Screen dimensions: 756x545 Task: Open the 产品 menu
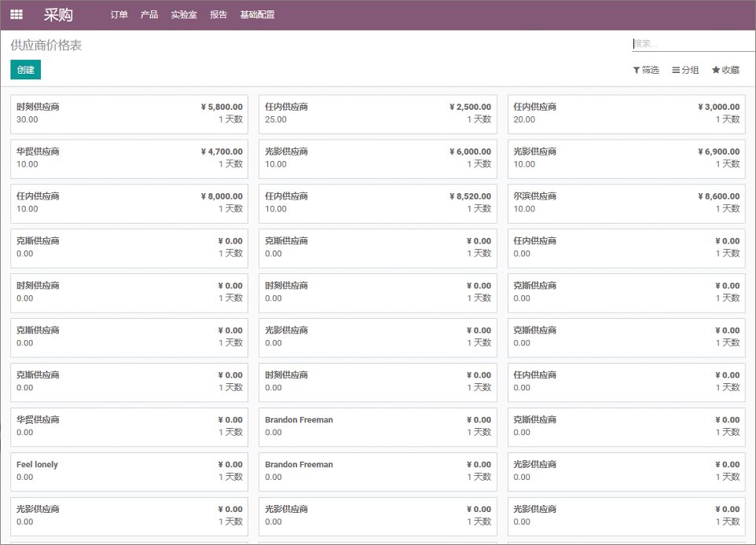(149, 15)
